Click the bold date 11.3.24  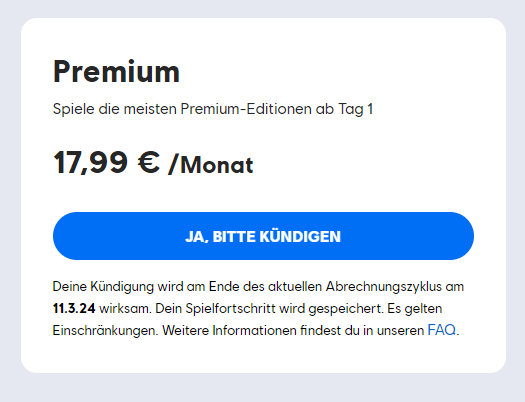pyautogui.click(x=74, y=308)
